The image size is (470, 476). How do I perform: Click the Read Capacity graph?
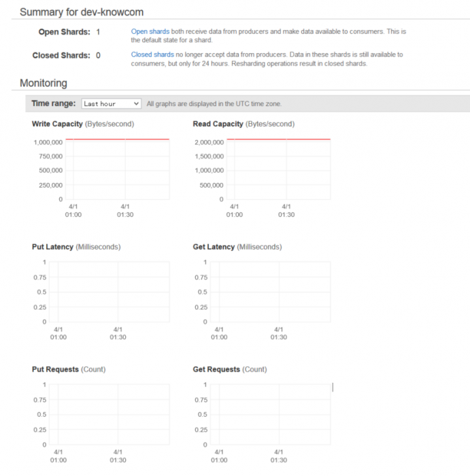[x=278, y=169]
